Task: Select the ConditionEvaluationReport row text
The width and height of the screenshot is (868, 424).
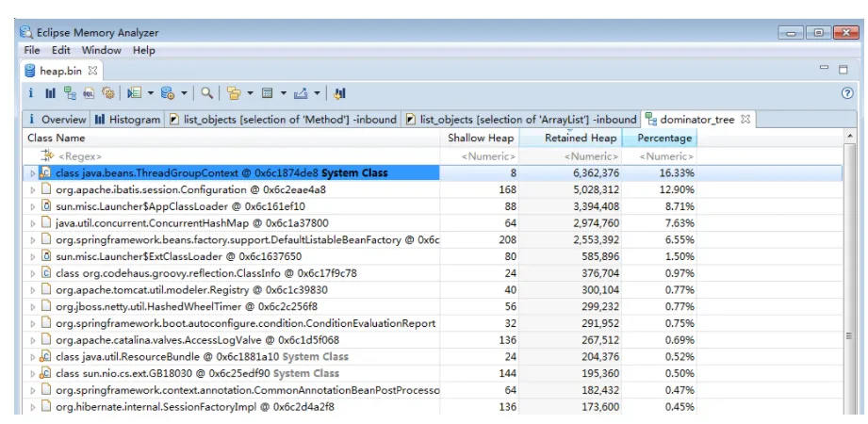Action: [x=246, y=323]
